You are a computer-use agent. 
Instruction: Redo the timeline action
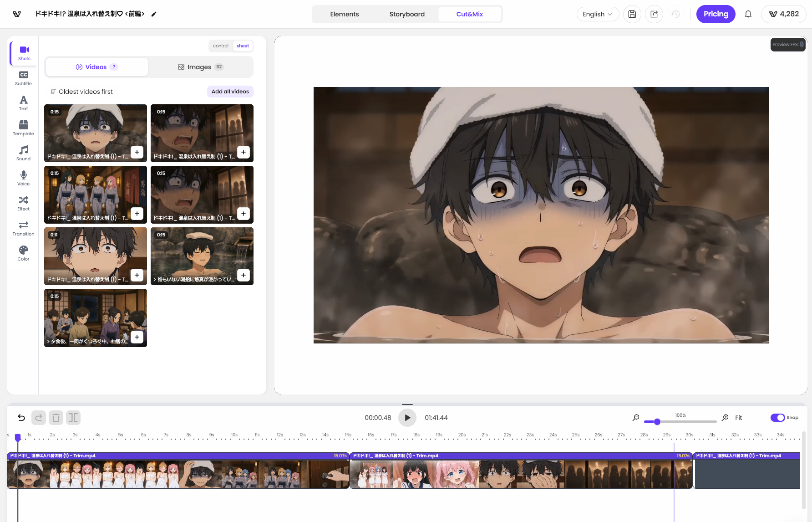pyautogui.click(x=39, y=418)
